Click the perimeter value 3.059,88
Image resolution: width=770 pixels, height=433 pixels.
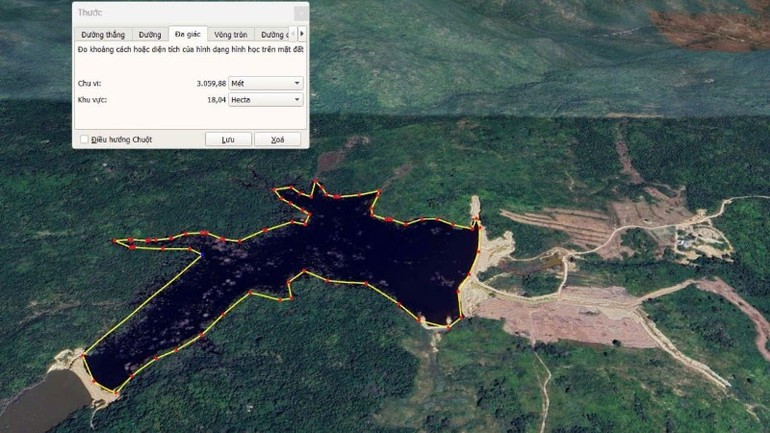coord(210,83)
